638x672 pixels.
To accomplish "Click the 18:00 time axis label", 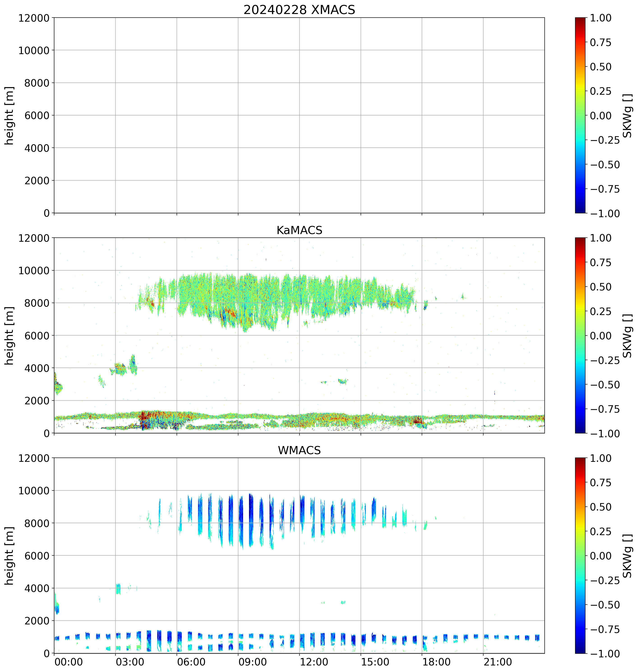I will (x=436, y=662).
